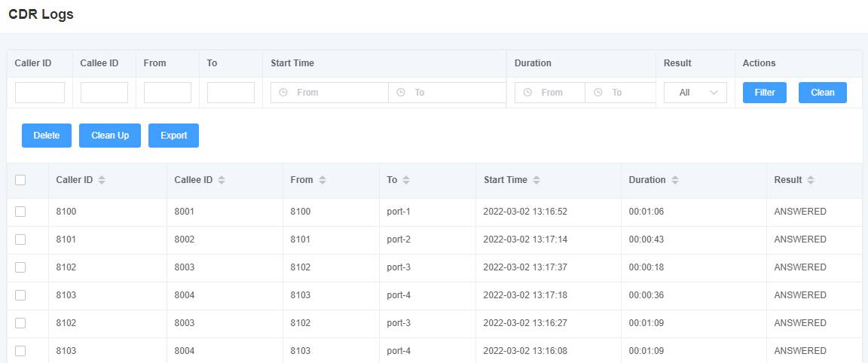Image resolution: width=868 pixels, height=363 pixels.
Task: Check the row started 13:17:18
Action: [20, 295]
